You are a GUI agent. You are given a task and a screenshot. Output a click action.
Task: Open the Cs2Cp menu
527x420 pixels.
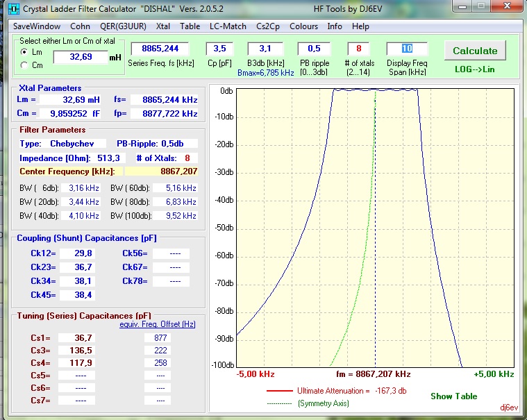tap(268, 26)
